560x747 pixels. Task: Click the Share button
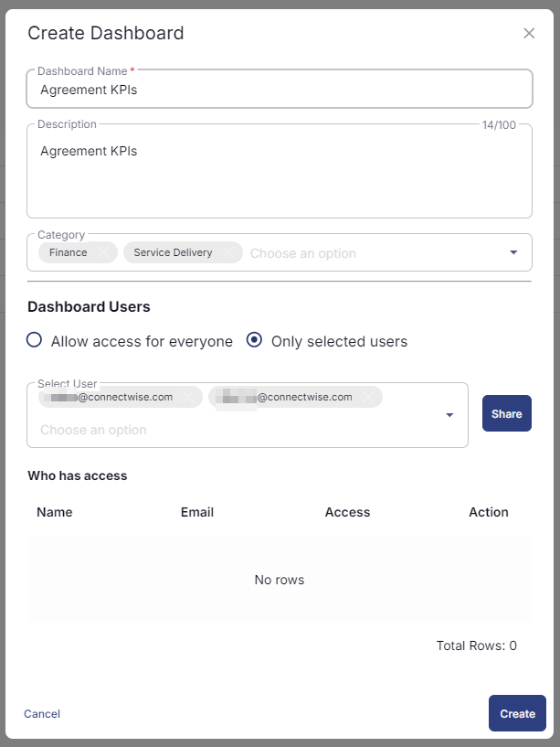click(x=507, y=413)
